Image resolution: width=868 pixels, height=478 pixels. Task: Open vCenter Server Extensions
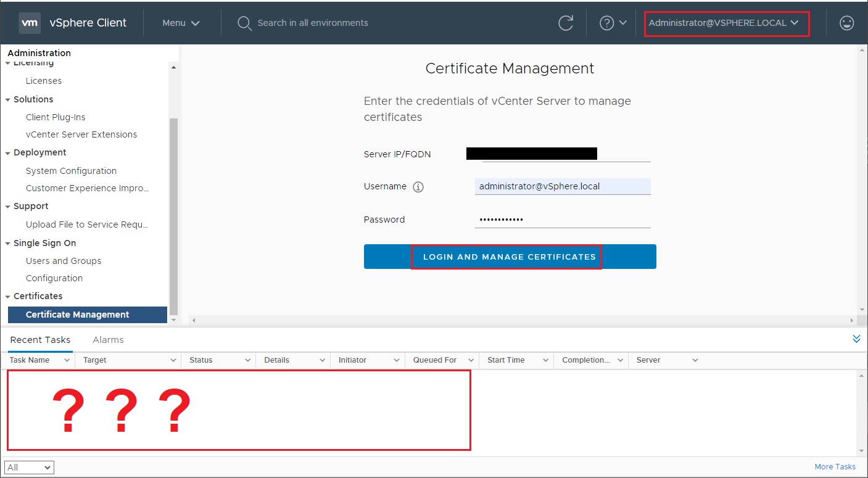pos(81,134)
